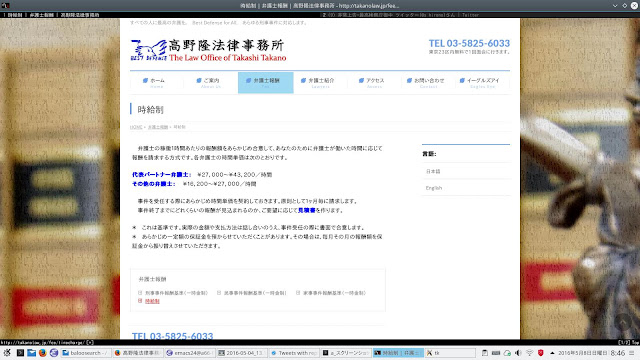Switch to the baloosearch taskbar window
This screenshot has width=640, height=360.
[x=86, y=353]
